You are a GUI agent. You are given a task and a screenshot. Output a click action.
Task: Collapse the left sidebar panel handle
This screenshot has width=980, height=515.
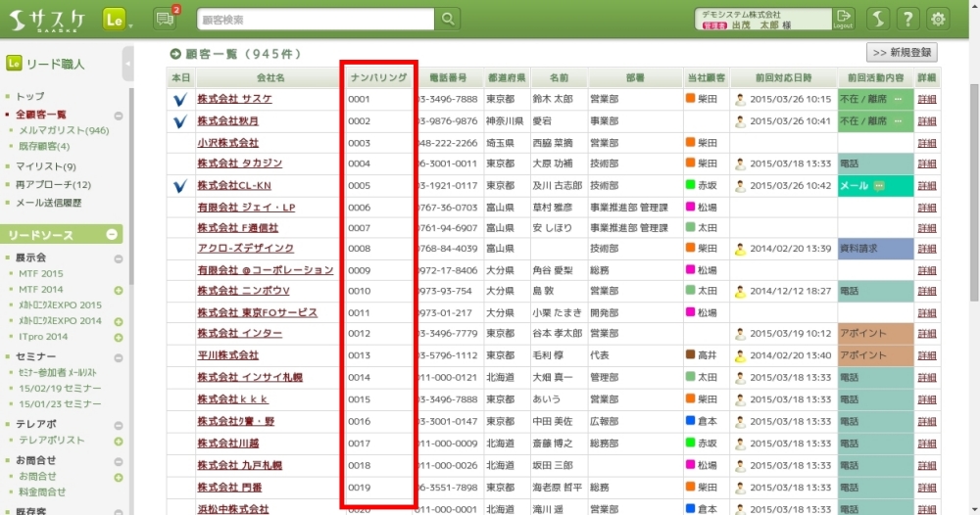[x=128, y=64]
